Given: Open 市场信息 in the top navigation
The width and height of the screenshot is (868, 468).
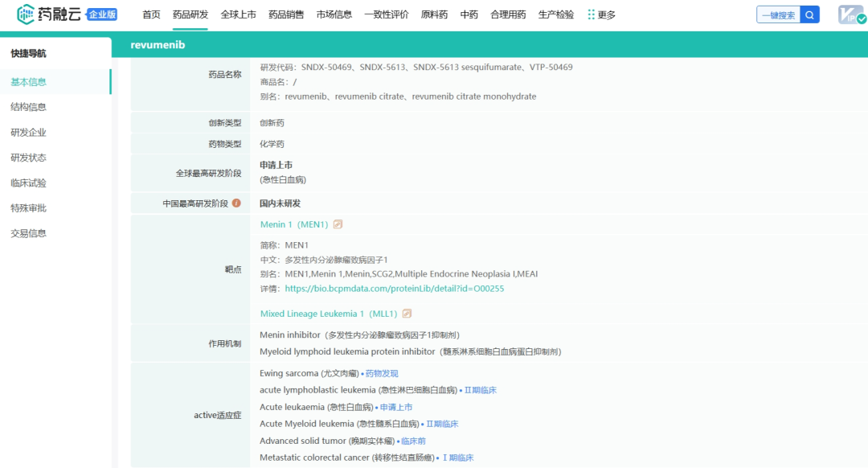Looking at the screenshot, I should click(x=334, y=15).
